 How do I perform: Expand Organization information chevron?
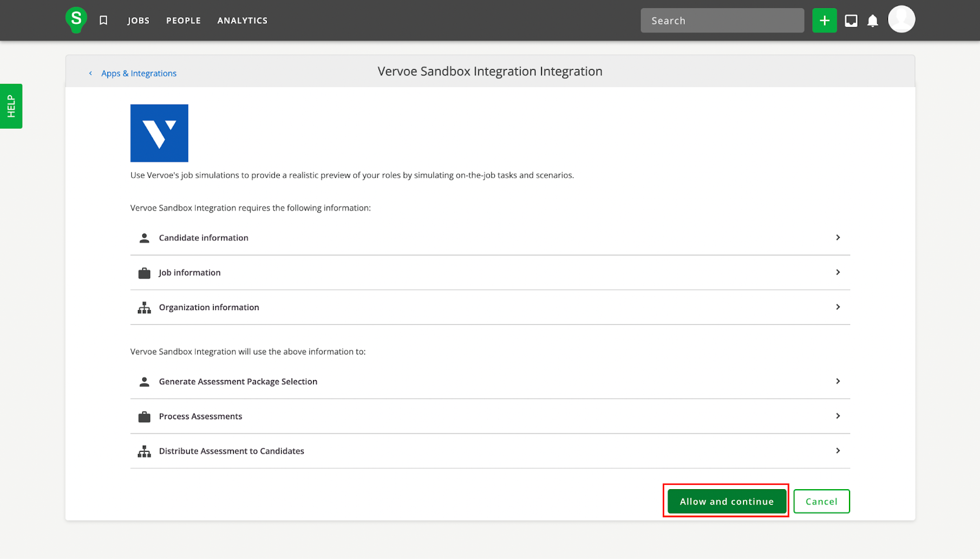click(838, 307)
